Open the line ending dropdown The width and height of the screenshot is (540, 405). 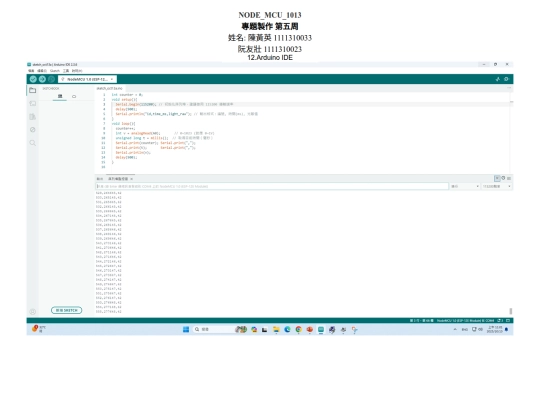point(465,186)
